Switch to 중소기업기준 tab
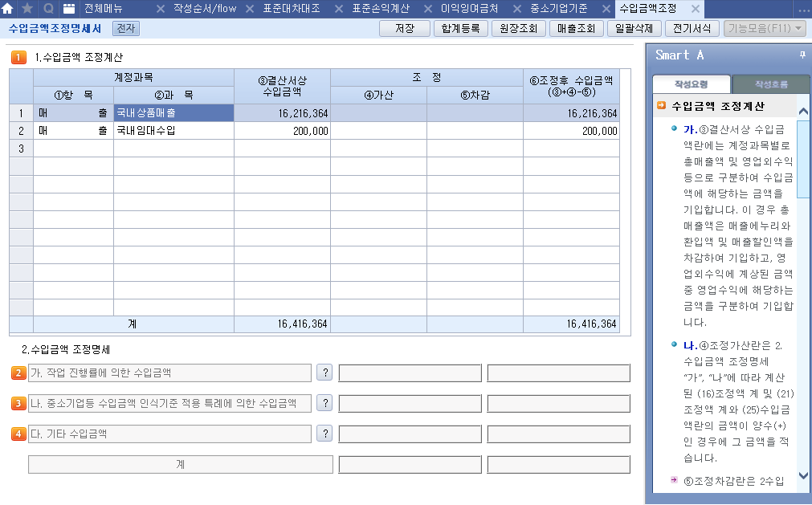This screenshot has width=812, height=505. 559,8
